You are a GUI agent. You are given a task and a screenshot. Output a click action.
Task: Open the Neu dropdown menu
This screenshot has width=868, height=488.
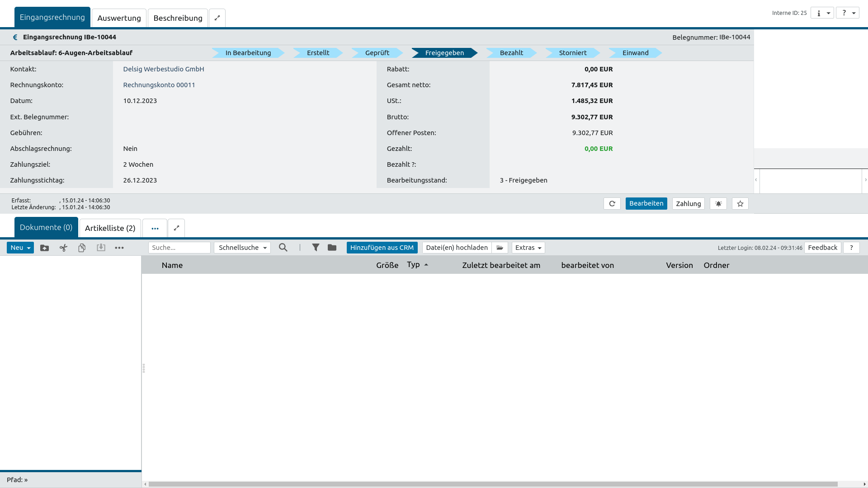click(20, 248)
